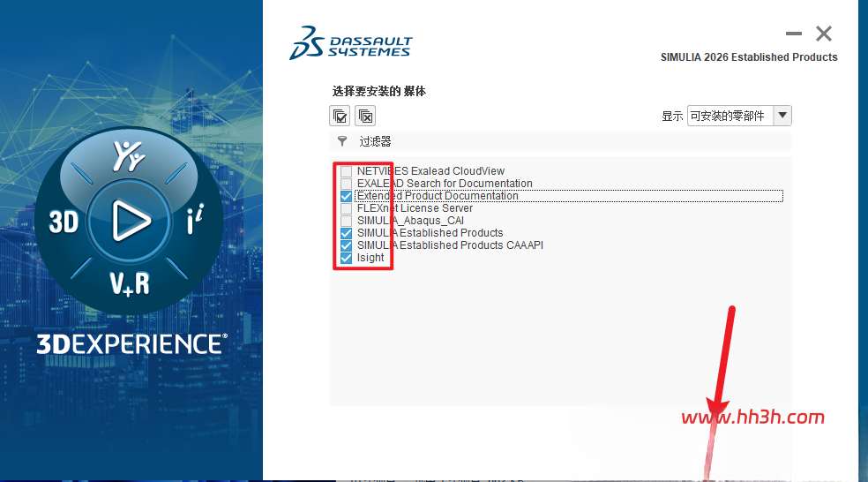
Task: Check SIMULIA_Abaqus_CAI checkbox
Action: pos(346,221)
